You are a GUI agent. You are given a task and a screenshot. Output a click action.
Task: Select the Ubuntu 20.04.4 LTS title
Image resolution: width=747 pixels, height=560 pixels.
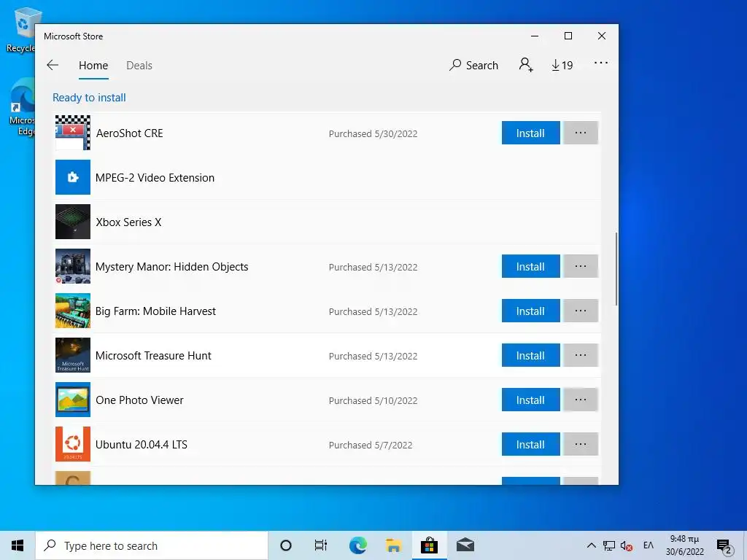(x=142, y=445)
